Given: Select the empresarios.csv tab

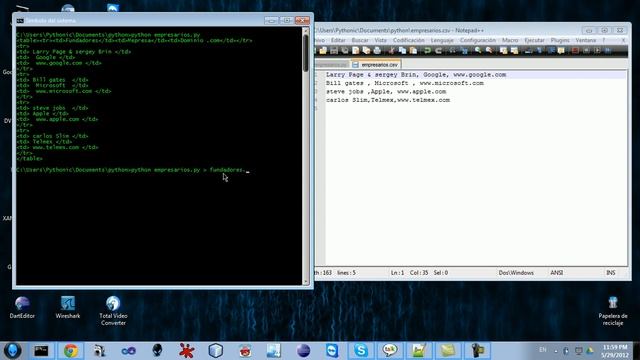Looking at the screenshot, I should coord(376,64).
